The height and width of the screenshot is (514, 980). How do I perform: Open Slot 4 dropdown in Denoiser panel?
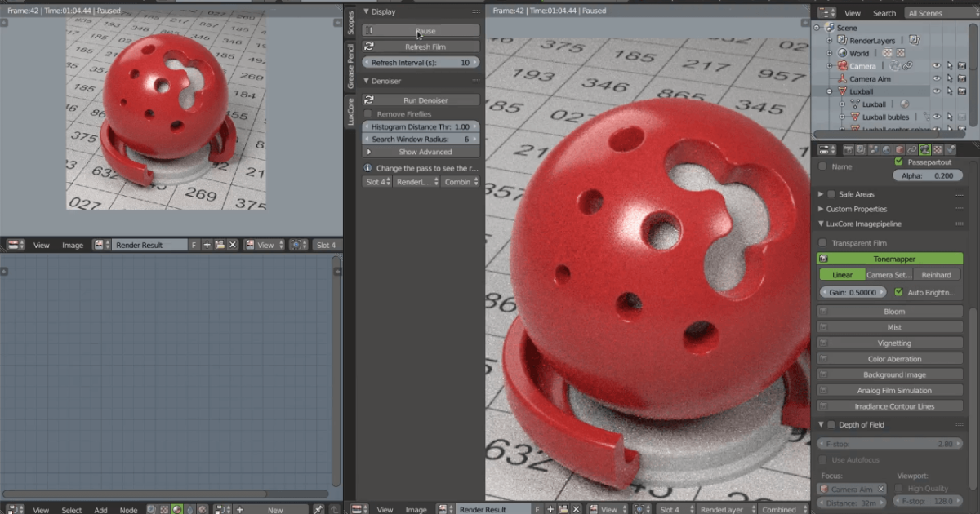377,182
